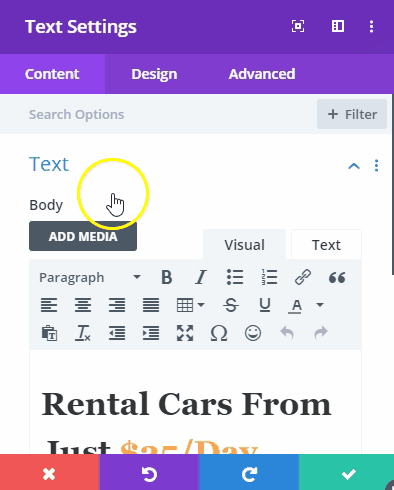Image resolution: width=394 pixels, height=490 pixels.
Task: Apply blockquote formatting
Action: (337, 277)
